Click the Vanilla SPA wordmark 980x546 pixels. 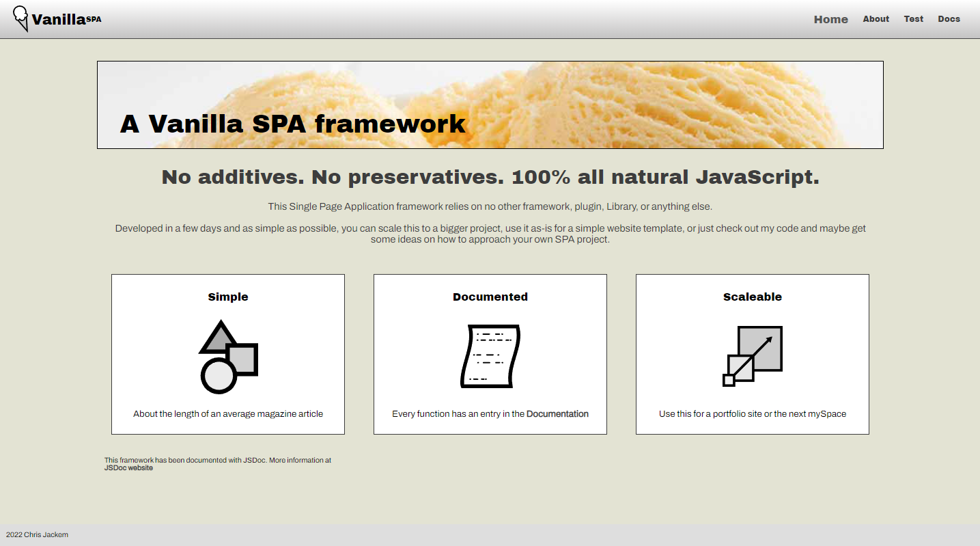[x=60, y=21]
